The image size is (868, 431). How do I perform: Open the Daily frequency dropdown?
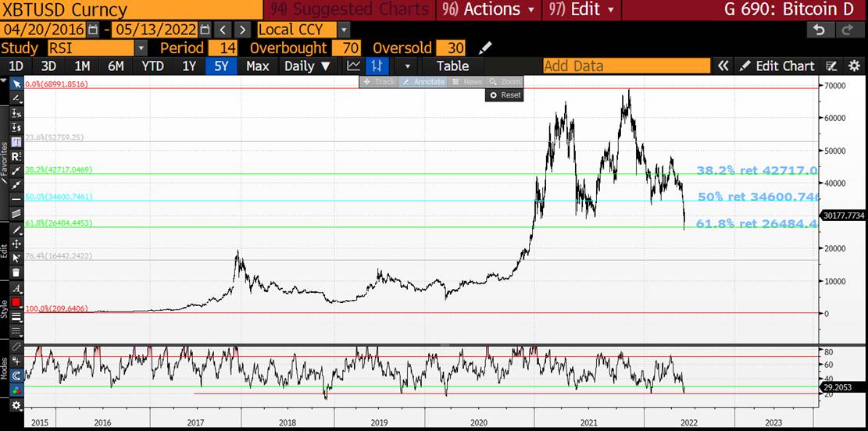point(307,66)
